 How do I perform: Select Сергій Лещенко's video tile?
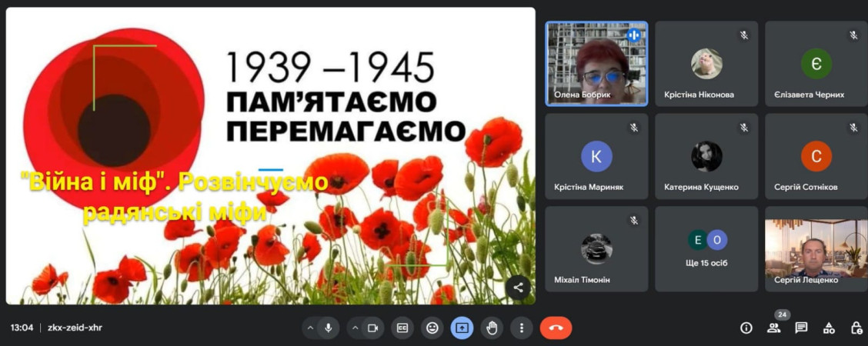pyautogui.click(x=816, y=248)
